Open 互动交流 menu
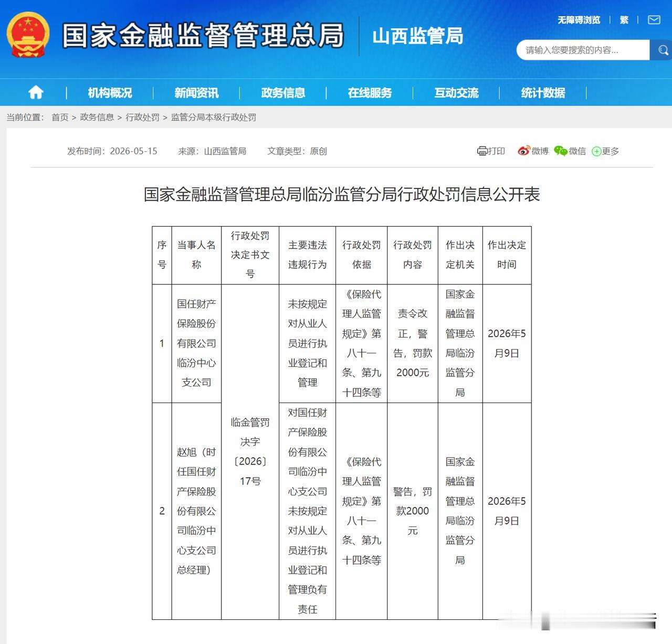This screenshot has width=672, height=644. [456, 93]
